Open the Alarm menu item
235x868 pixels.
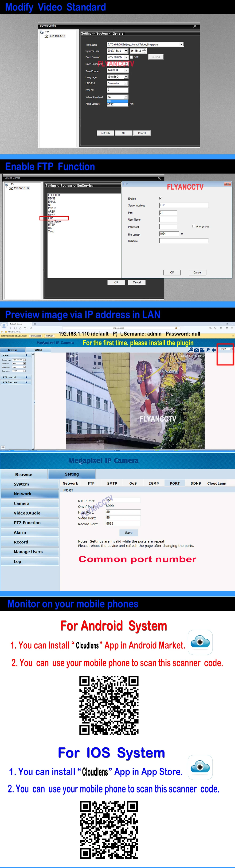(x=30, y=532)
